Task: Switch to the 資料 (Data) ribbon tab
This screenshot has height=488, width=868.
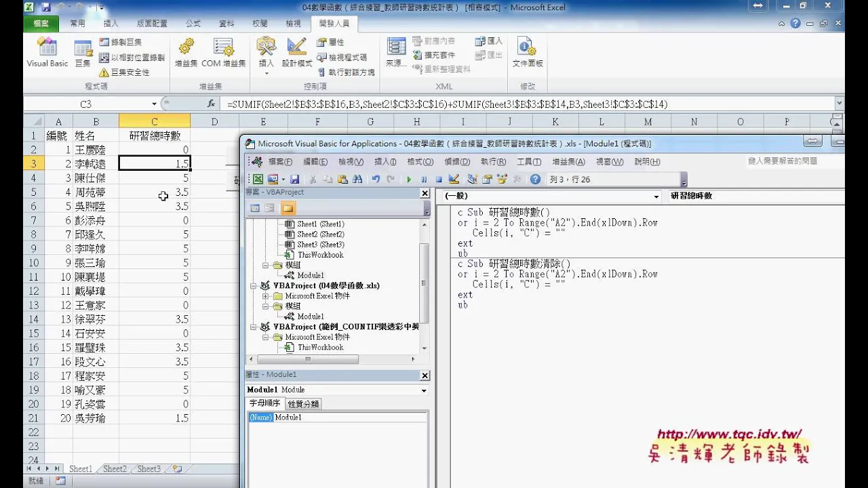Action: click(x=226, y=23)
